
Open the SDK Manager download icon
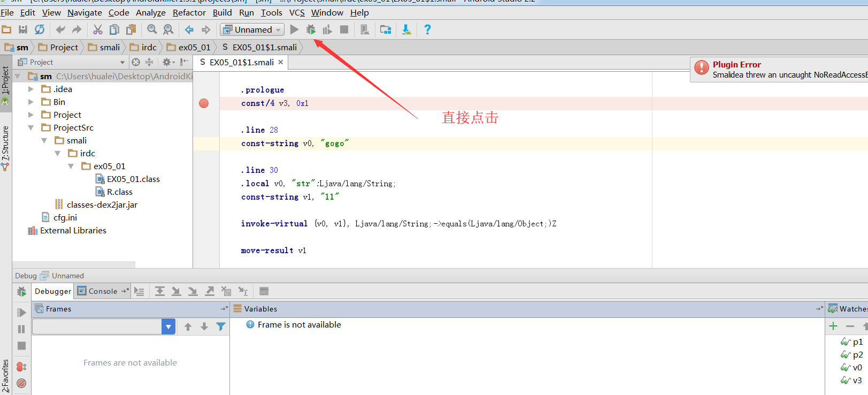pyautogui.click(x=406, y=29)
